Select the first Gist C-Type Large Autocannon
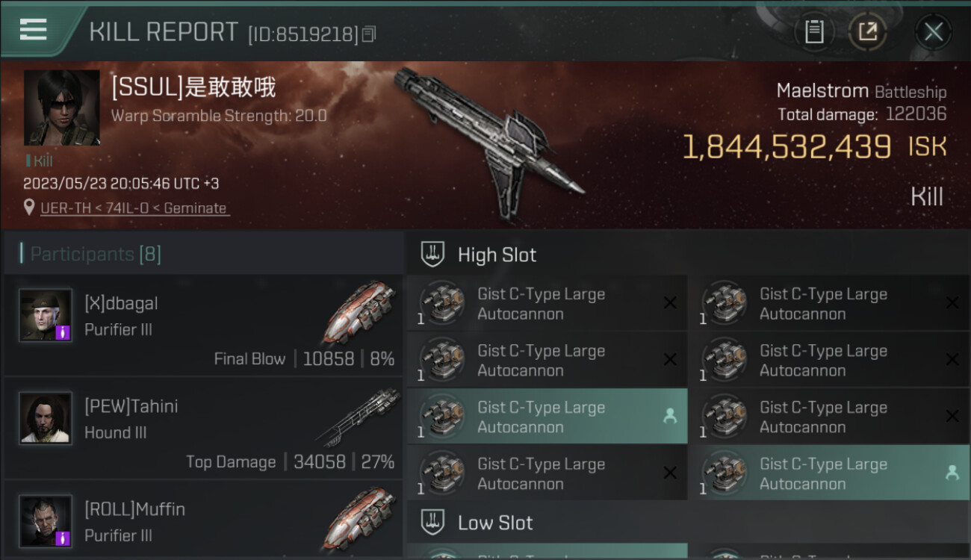 pos(547,303)
